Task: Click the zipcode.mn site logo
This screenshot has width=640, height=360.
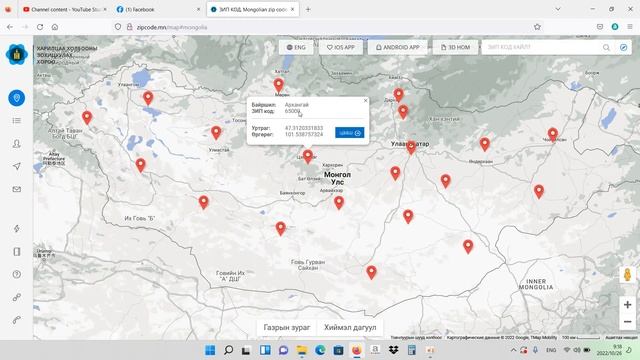Action: [x=17, y=54]
